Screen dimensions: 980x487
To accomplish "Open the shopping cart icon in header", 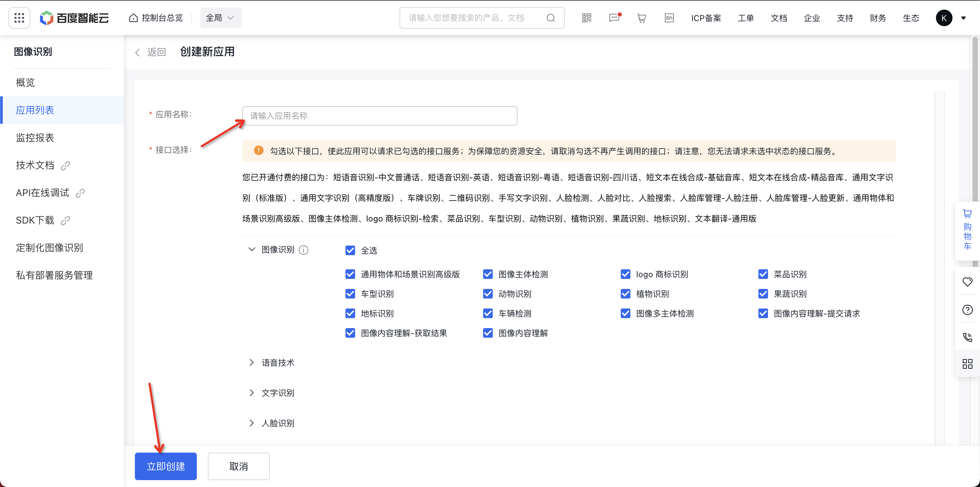I will [x=641, y=18].
